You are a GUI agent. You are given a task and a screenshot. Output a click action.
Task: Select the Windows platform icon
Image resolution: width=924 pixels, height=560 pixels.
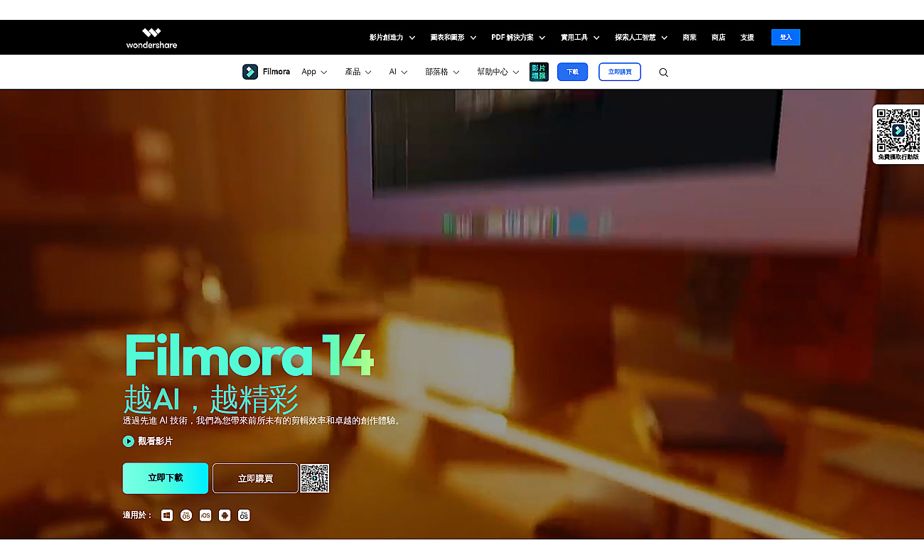[167, 515]
